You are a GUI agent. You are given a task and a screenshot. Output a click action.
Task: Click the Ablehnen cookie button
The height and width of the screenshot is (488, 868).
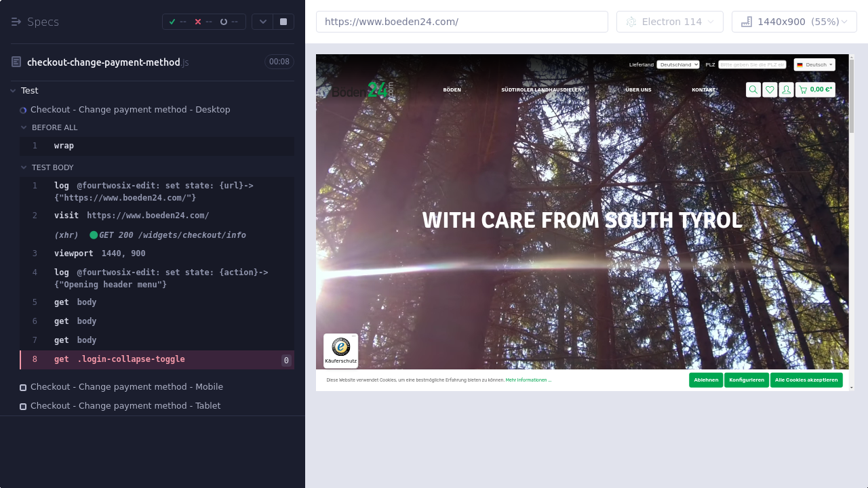click(x=706, y=380)
